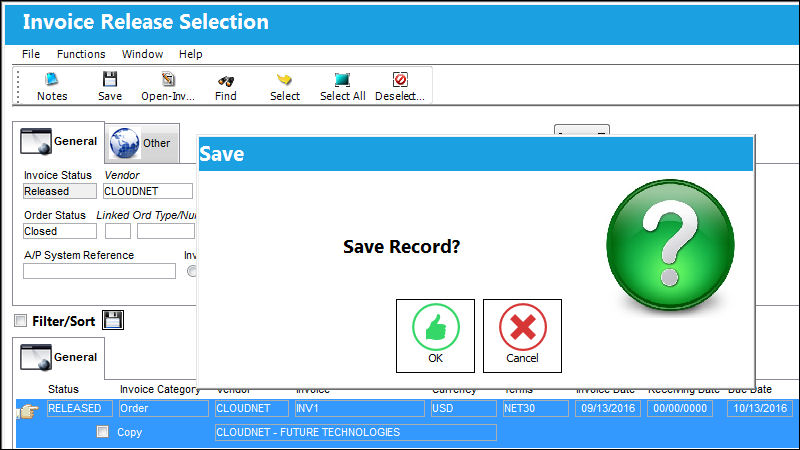800x450 pixels.
Task: Enable the Filter/Sort checkbox
Action: 20,321
